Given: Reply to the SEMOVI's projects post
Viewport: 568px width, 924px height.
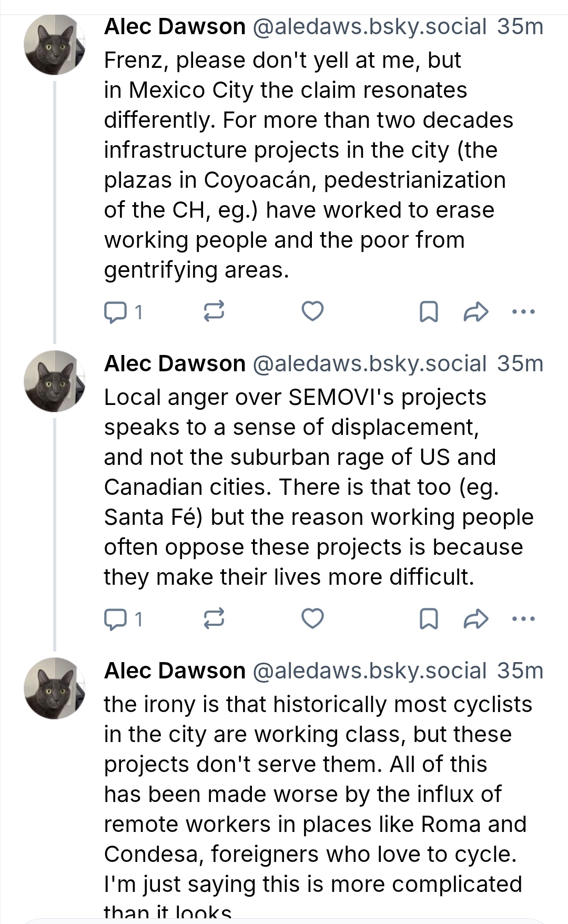Looking at the screenshot, I should [x=115, y=619].
